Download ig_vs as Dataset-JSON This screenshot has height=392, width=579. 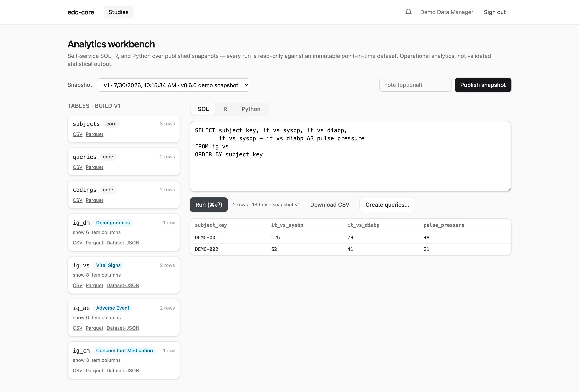123,285
